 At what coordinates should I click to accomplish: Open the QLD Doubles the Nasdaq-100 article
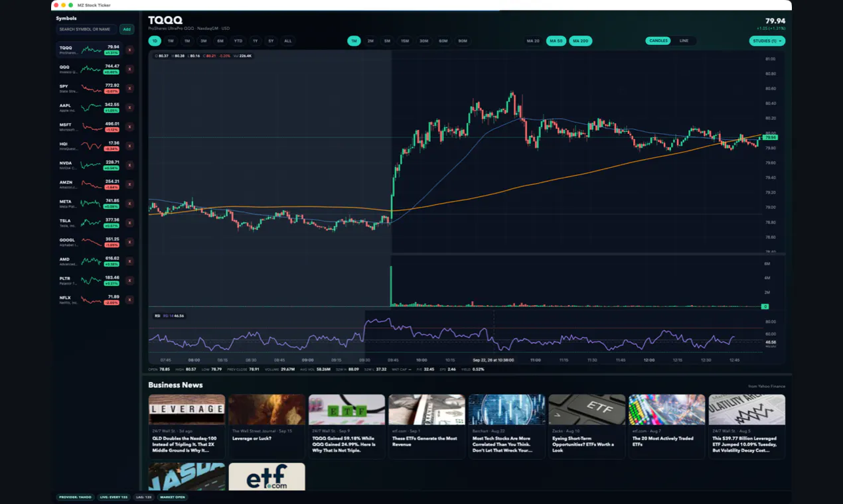click(187, 426)
